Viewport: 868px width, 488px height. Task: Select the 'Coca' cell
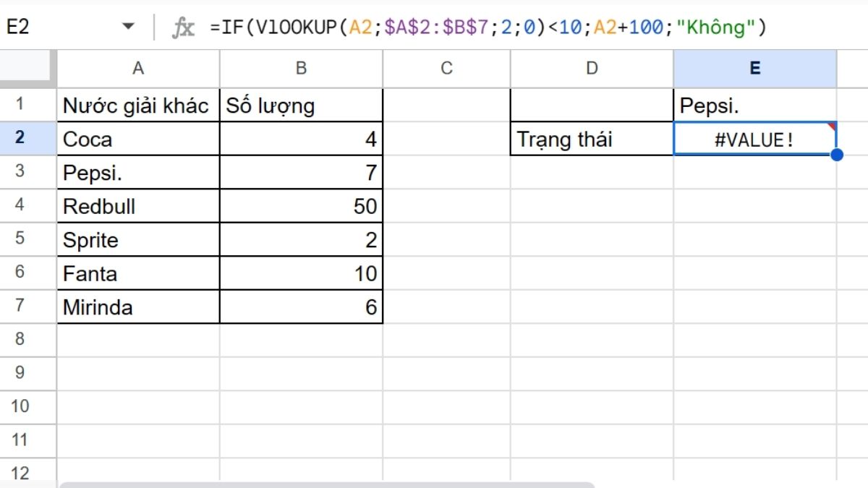click(x=138, y=138)
